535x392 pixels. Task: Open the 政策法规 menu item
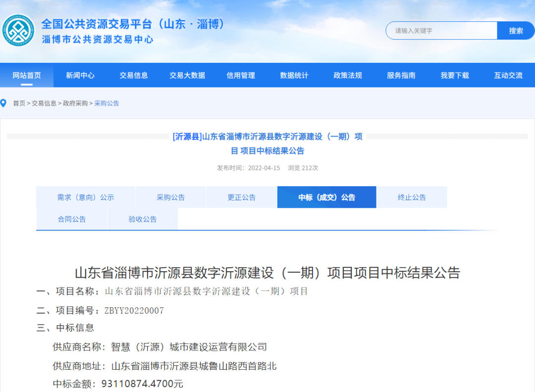(348, 75)
